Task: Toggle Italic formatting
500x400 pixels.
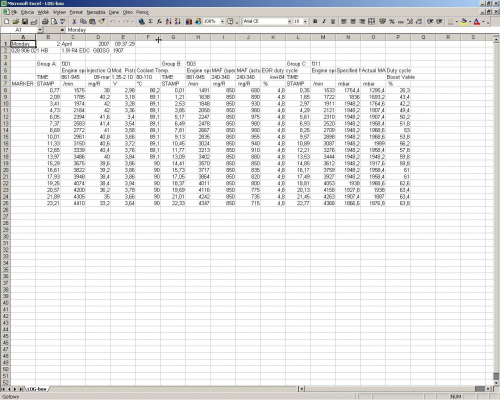Action: click(x=324, y=22)
